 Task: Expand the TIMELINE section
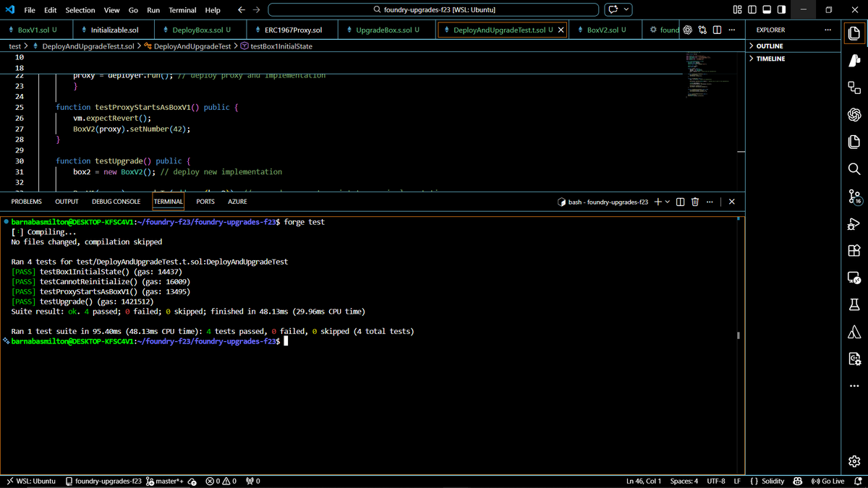coord(793,59)
